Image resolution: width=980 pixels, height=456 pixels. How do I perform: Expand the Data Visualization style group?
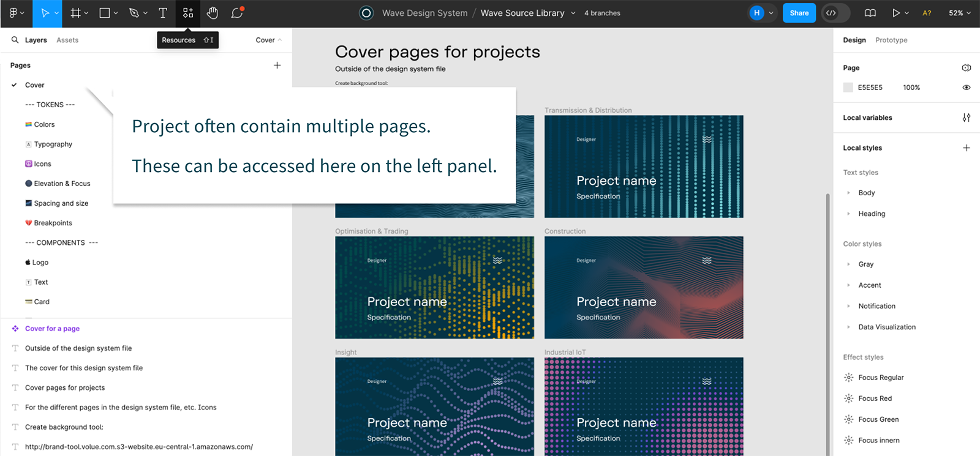point(848,327)
